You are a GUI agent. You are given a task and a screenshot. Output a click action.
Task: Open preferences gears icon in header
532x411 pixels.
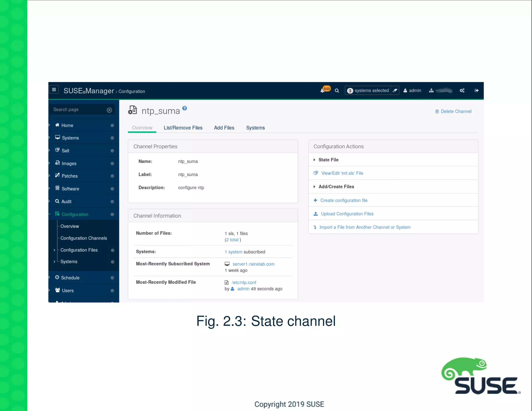coord(462,90)
